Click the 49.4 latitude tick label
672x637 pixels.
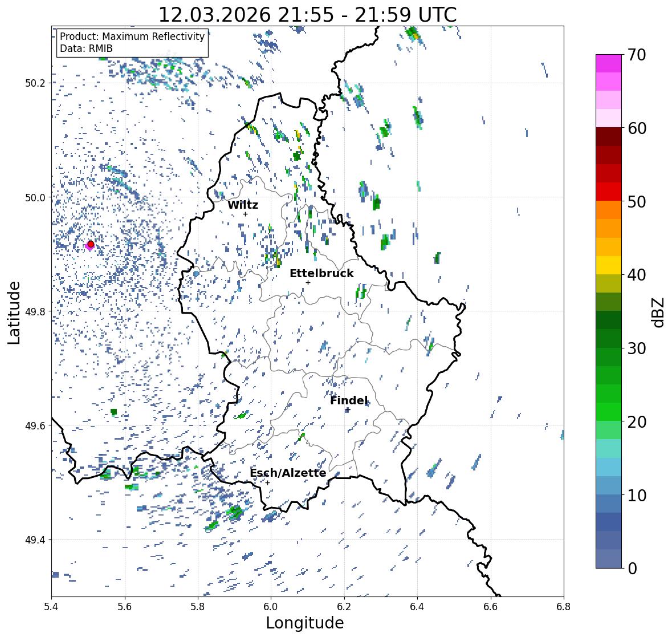pyautogui.click(x=35, y=539)
